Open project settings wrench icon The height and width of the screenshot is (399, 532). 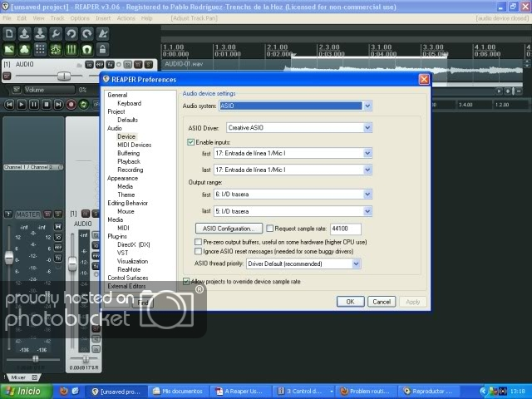[55, 34]
